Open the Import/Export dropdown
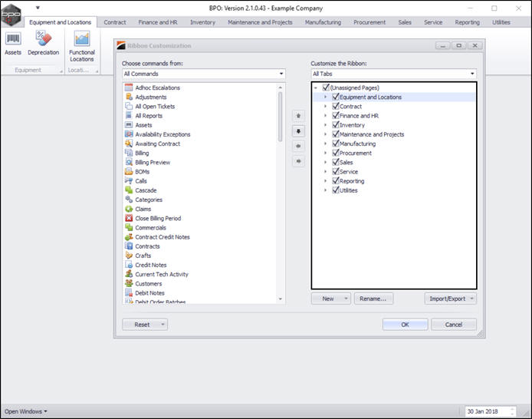 pos(450,299)
